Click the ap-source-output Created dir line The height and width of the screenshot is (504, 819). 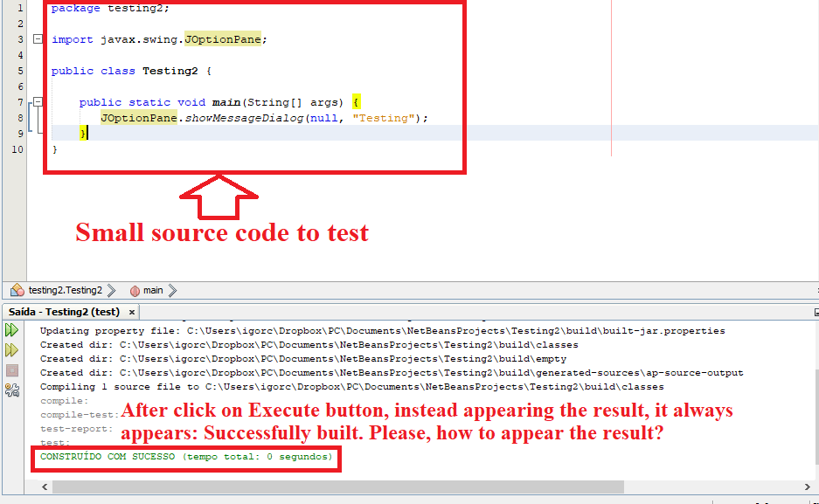coord(392,372)
